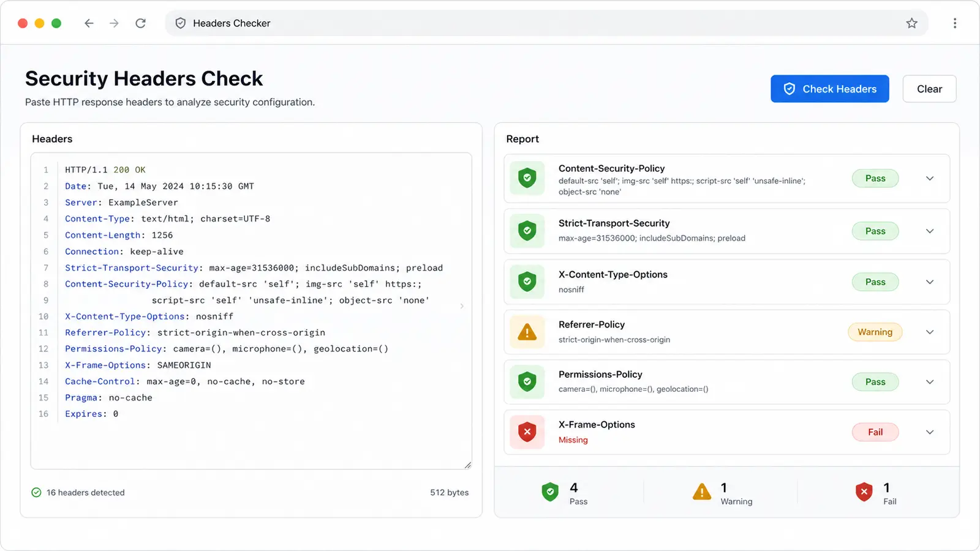The height and width of the screenshot is (551, 980).
Task: Click the 512 bytes size label
Action: [449, 492]
